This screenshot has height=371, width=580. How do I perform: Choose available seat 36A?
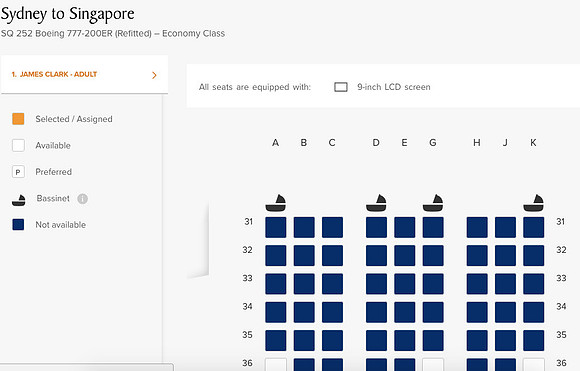point(276,364)
